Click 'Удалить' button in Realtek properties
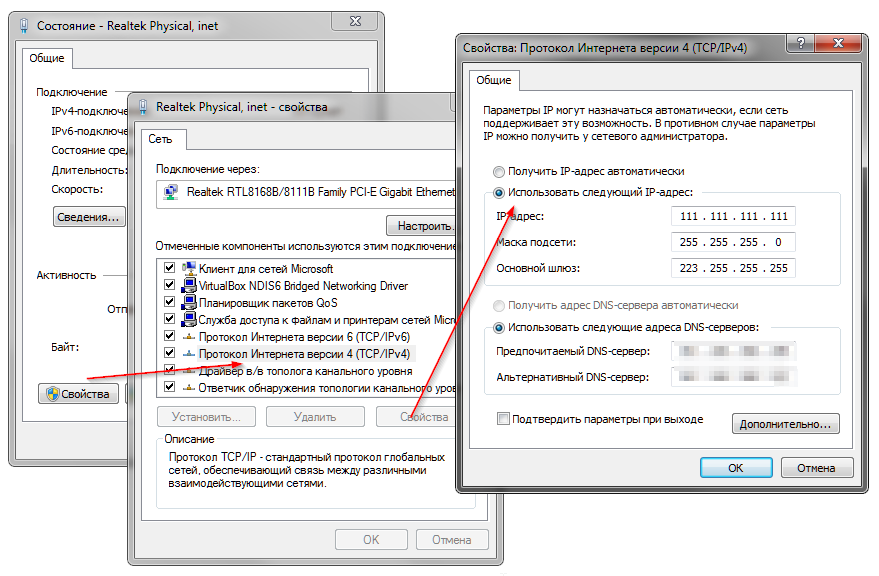Screen dimensions: 879x576 tap(315, 417)
